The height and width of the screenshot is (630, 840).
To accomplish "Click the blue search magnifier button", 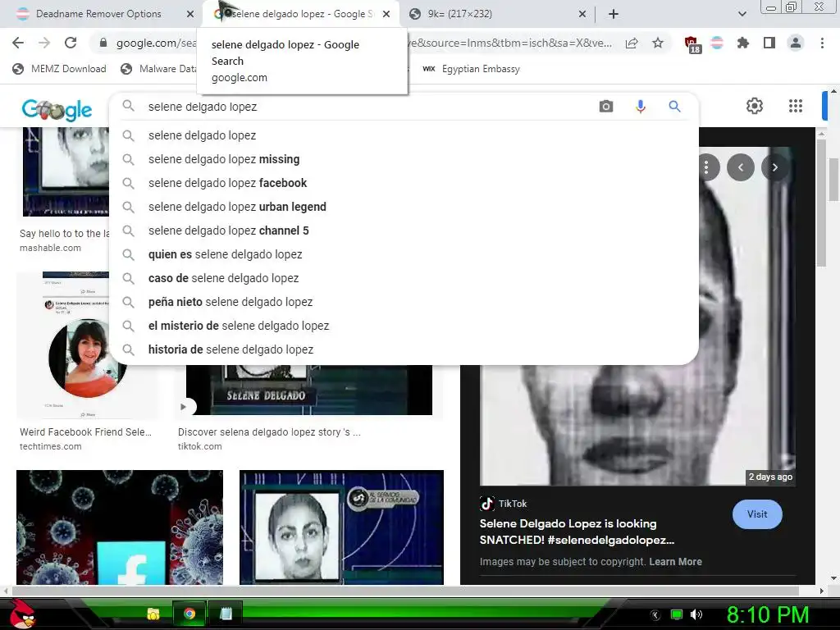I will [x=674, y=106].
